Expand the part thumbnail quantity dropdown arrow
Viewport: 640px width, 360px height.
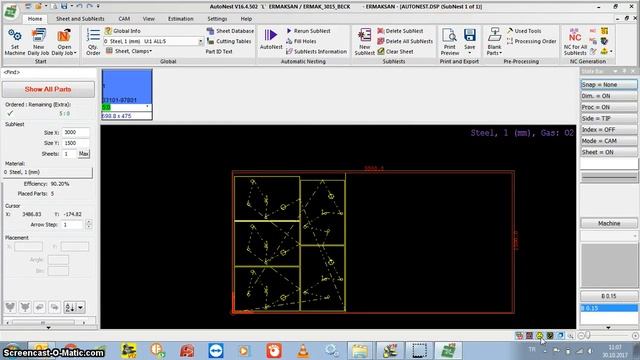[147, 107]
